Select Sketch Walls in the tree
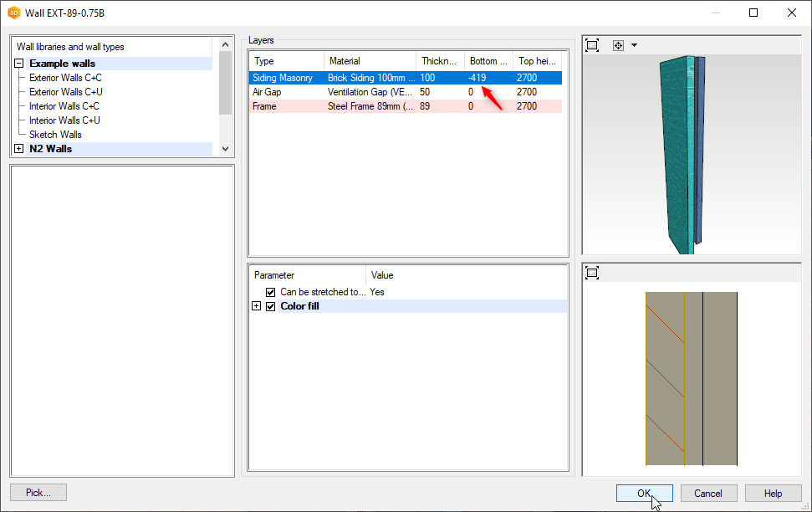 pos(55,135)
